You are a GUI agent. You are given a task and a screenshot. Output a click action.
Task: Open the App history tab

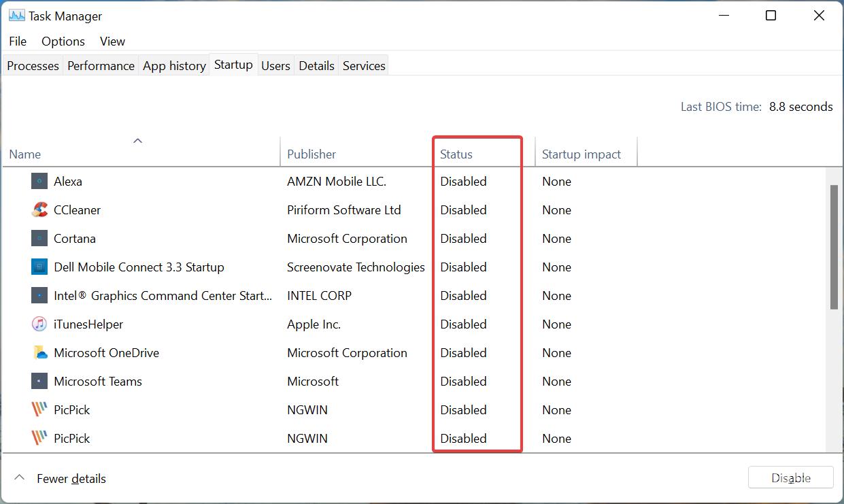tap(174, 66)
